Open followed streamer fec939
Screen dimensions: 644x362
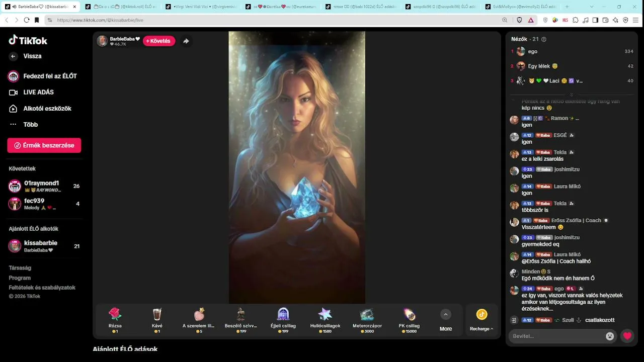pyautogui.click(x=44, y=204)
